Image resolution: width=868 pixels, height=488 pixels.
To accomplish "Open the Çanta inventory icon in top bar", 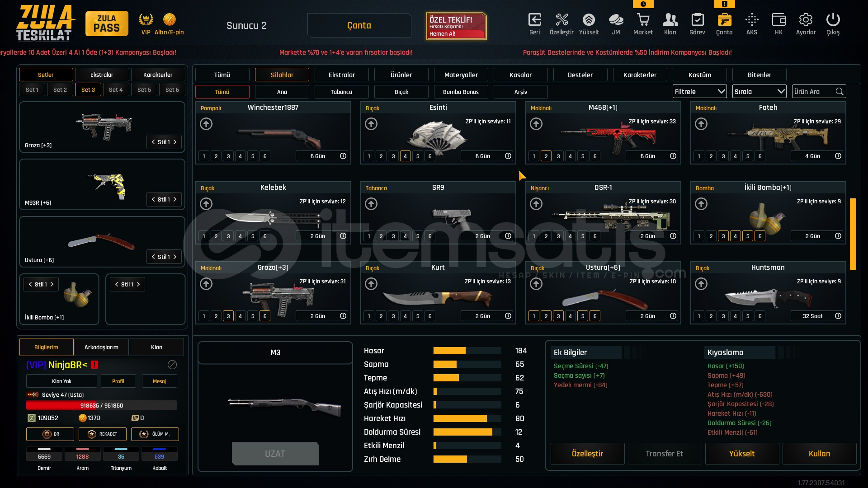I will click(x=724, y=20).
